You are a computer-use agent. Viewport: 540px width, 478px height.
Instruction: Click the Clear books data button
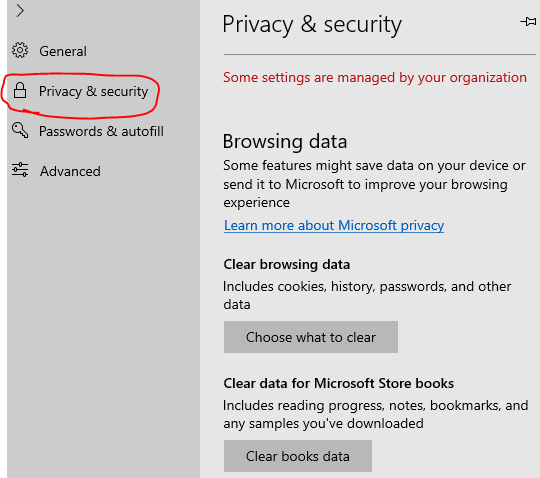(x=298, y=456)
